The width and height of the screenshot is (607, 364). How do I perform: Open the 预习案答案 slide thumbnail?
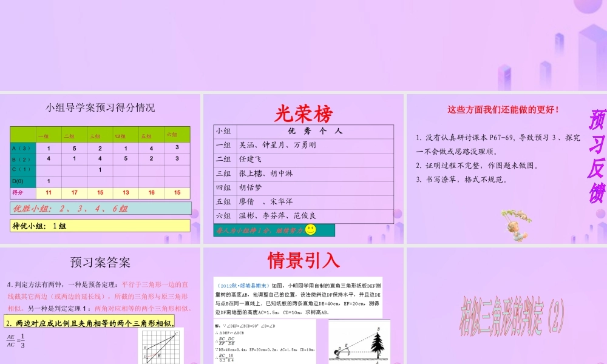(x=100, y=306)
